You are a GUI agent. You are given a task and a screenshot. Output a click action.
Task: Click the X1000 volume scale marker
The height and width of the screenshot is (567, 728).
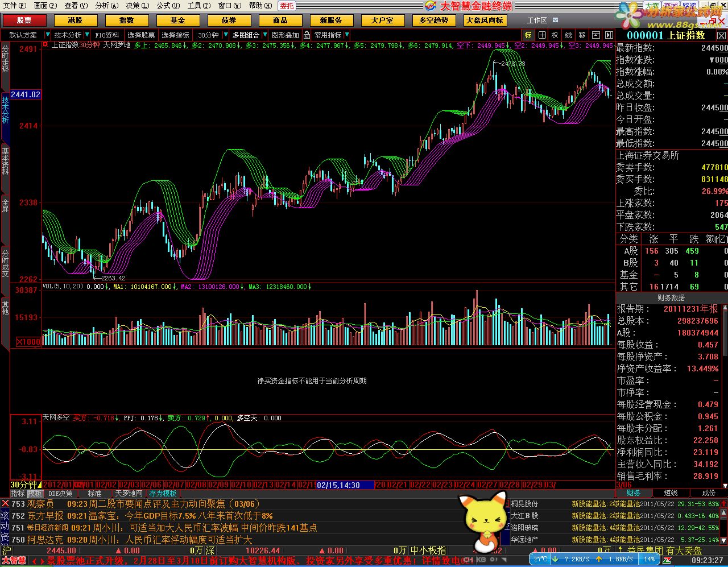tap(28, 341)
